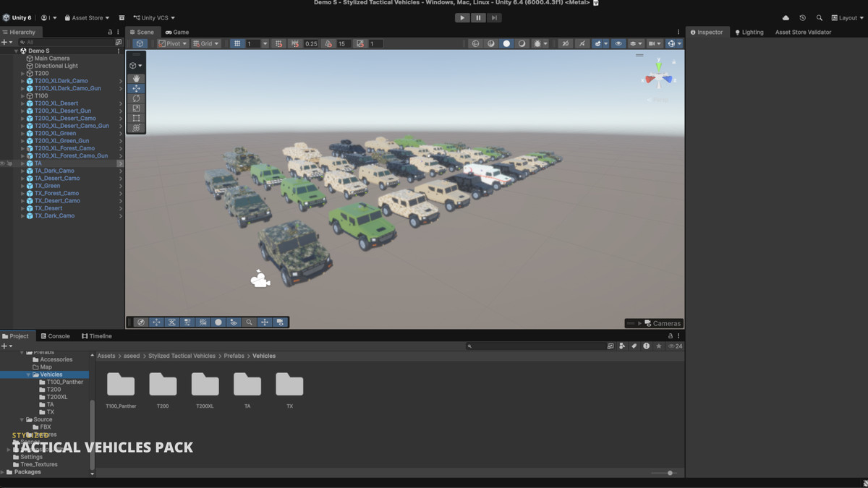This screenshot has height=488, width=868.
Task: Expand the T200 object in Hierarchy
Action: coord(22,73)
